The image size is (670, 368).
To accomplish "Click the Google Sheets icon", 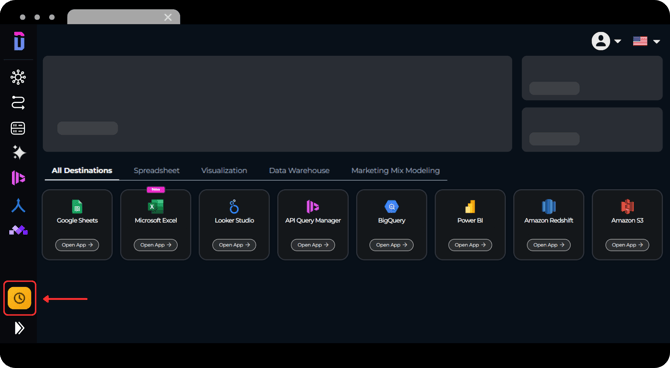I will pyautogui.click(x=77, y=207).
